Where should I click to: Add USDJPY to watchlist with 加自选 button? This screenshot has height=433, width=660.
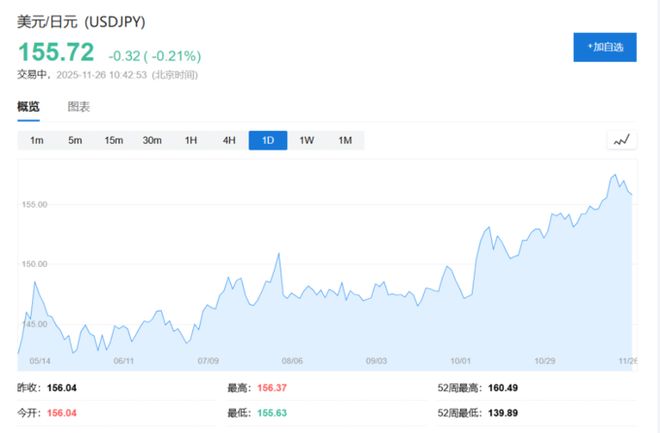pyautogui.click(x=604, y=47)
